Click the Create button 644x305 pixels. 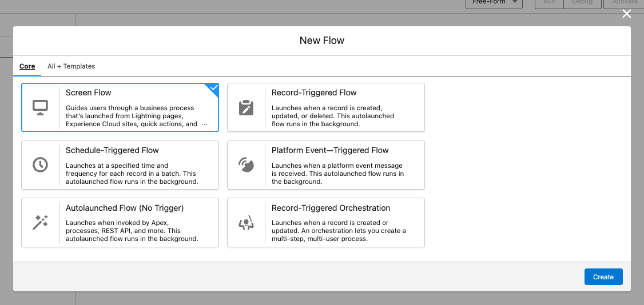coord(603,276)
